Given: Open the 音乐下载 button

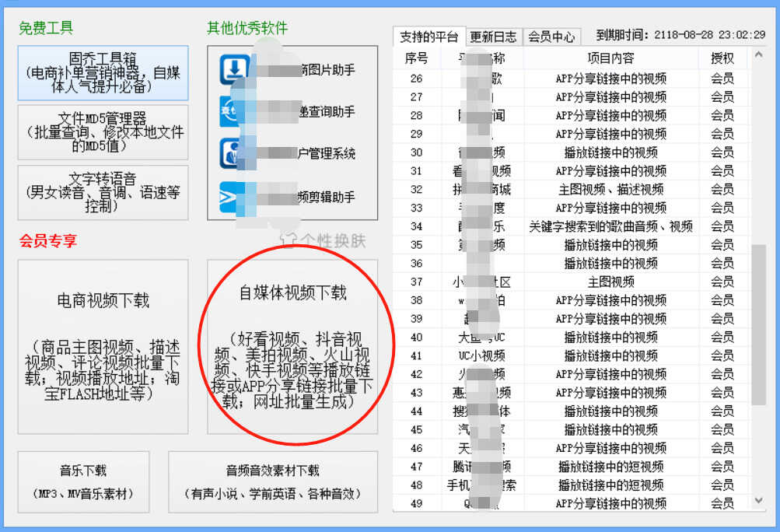Looking at the screenshot, I should (x=83, y=481).
